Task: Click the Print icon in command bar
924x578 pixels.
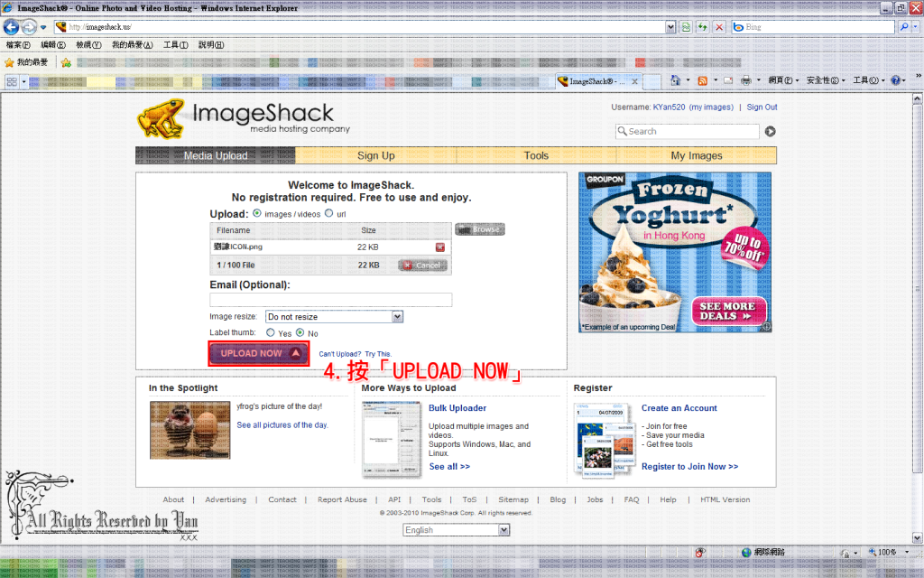Action: coord(746,80)
